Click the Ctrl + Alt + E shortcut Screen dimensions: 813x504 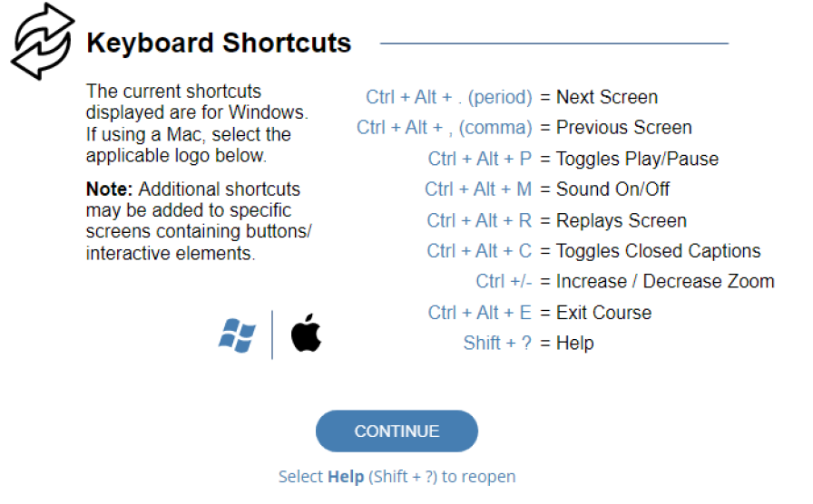pos(480,313)
